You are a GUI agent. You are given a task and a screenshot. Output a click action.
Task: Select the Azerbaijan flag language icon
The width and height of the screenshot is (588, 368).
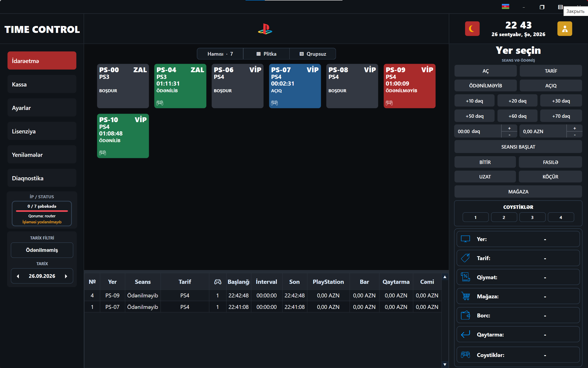pyautogui.click(x=505, y=7)
